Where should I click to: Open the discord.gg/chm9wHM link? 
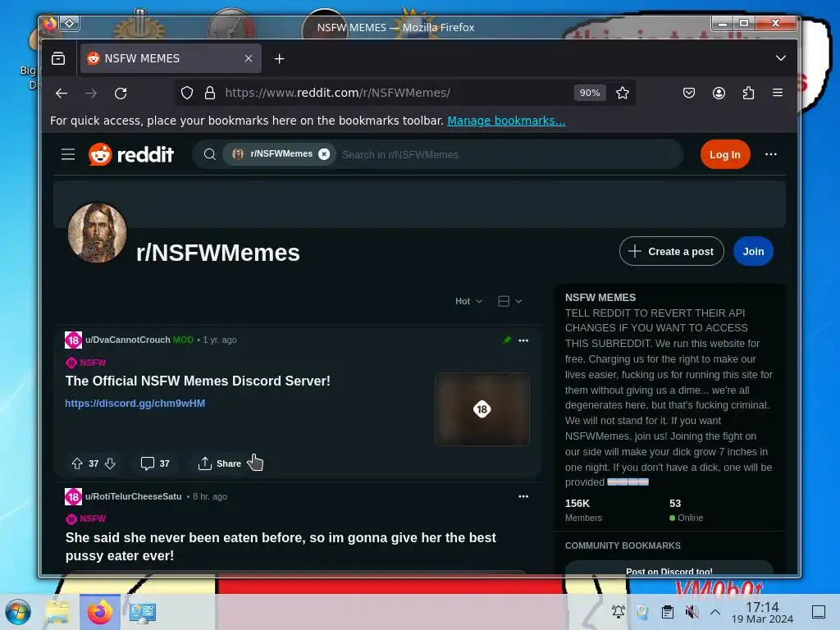coord(135,404)
